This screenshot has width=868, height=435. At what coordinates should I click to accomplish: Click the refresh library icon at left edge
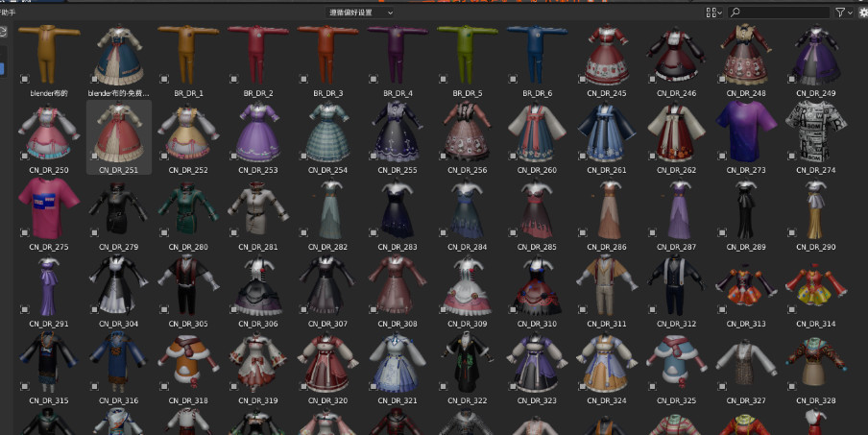click(3, 32)
